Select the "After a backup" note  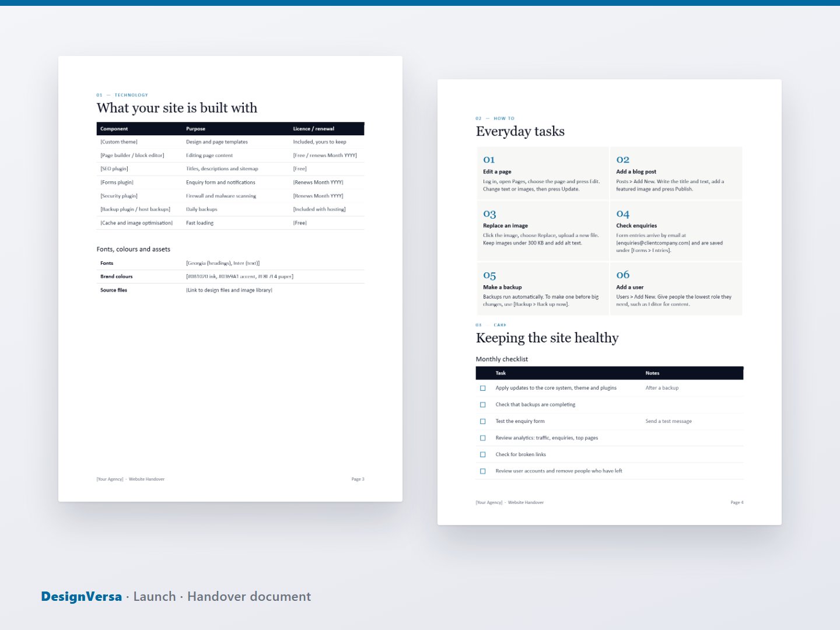tap(662, 388)
